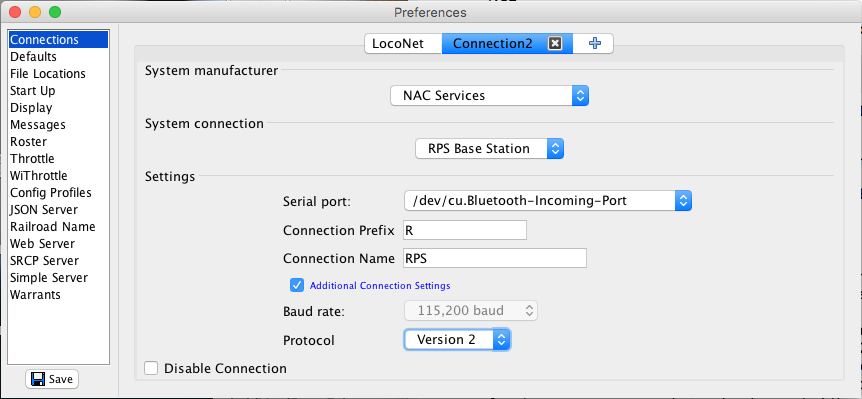The image size is (862, 399).
Task: Open WiThrottle preferences
Action: (x=58, y=176)
